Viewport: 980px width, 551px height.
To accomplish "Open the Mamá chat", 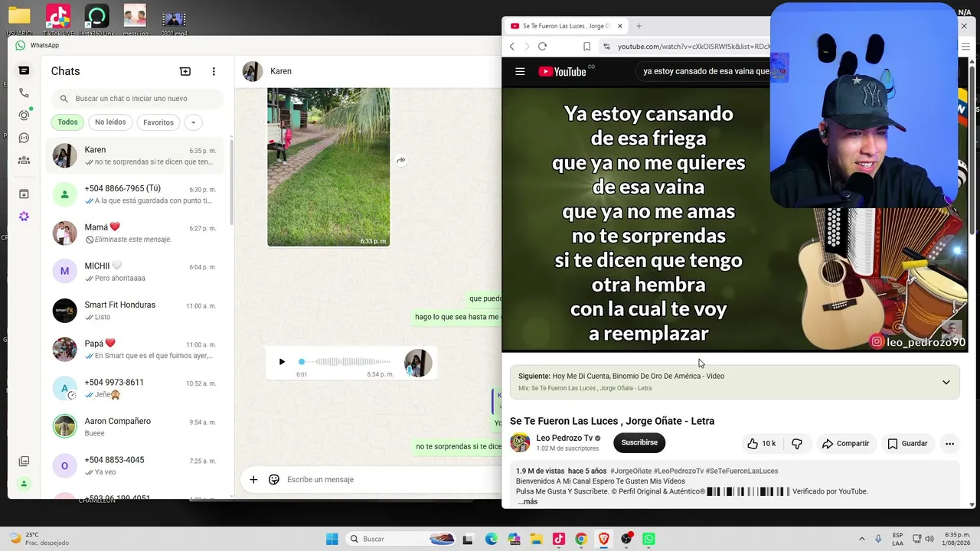I will click(136, 233).
